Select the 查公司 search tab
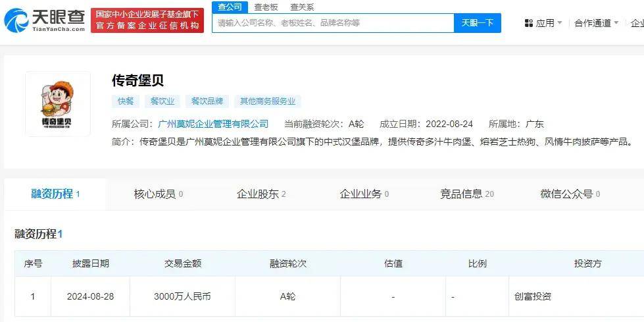 pyautogui.click(x=230, y=7)
